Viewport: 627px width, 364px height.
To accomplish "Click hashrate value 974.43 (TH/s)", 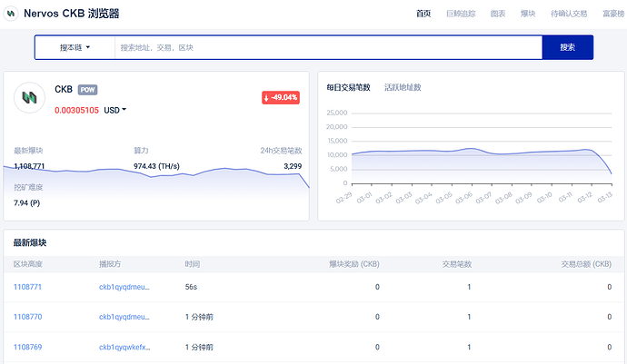I will coord(156,166).
